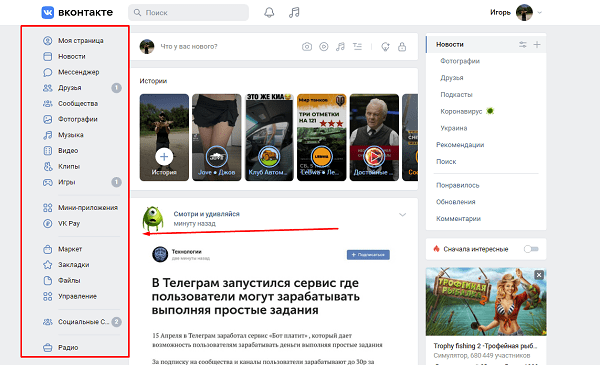
Task: Click the Закладки star icon
Action: tap(47, 265)
